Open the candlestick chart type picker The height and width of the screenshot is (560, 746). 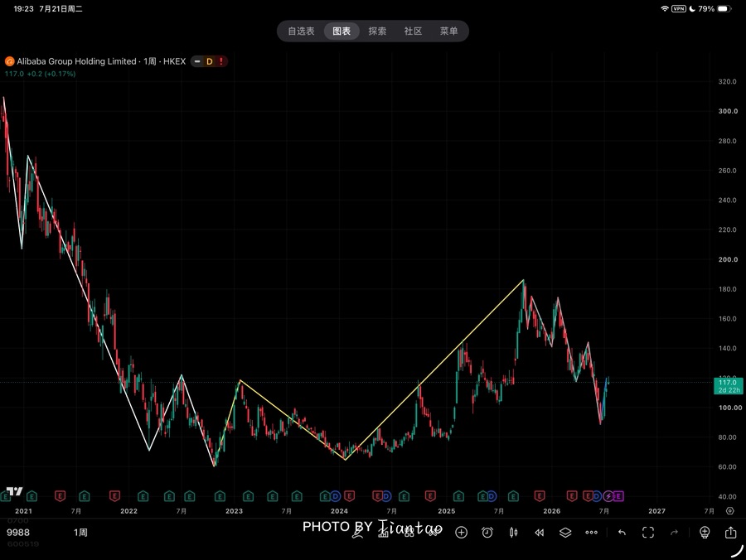coord(513,533)
